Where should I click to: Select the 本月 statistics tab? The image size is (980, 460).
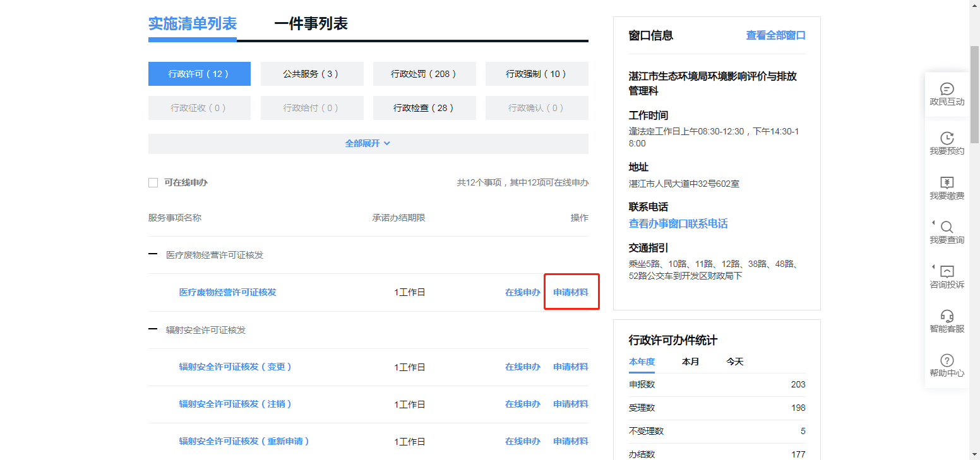click(x=690, y=362)
